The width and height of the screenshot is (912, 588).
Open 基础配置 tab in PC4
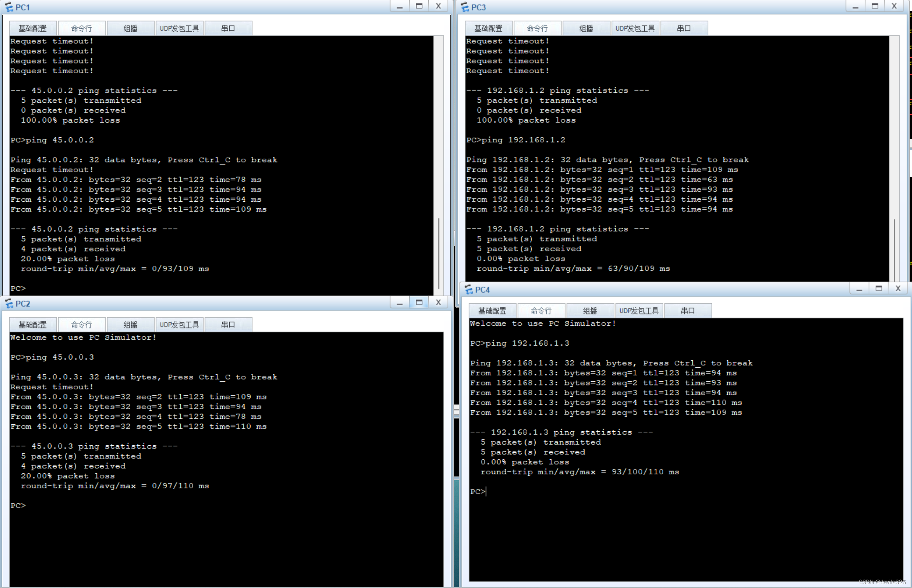pyautogui.click(x=492, y=311)
